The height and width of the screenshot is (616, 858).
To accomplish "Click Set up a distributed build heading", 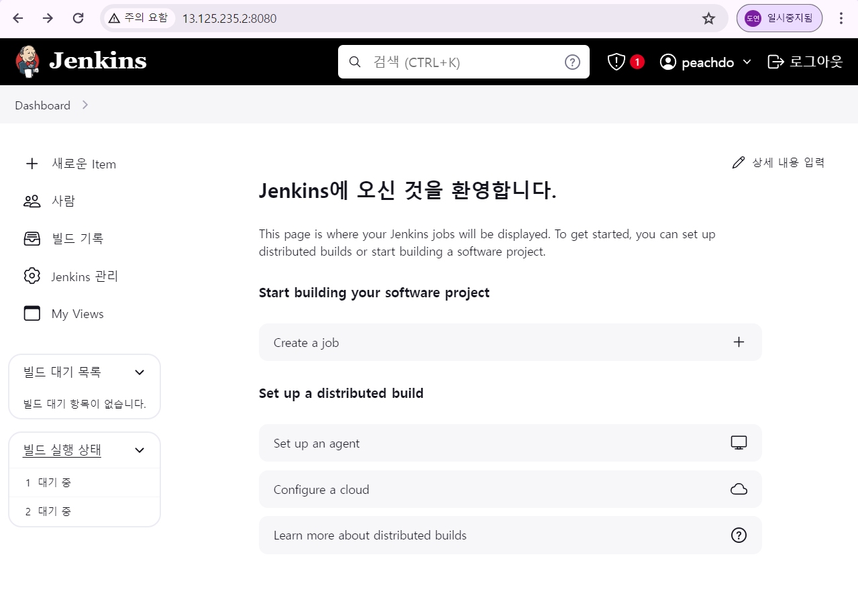I will pyautogui.click(x=341, y=393).
